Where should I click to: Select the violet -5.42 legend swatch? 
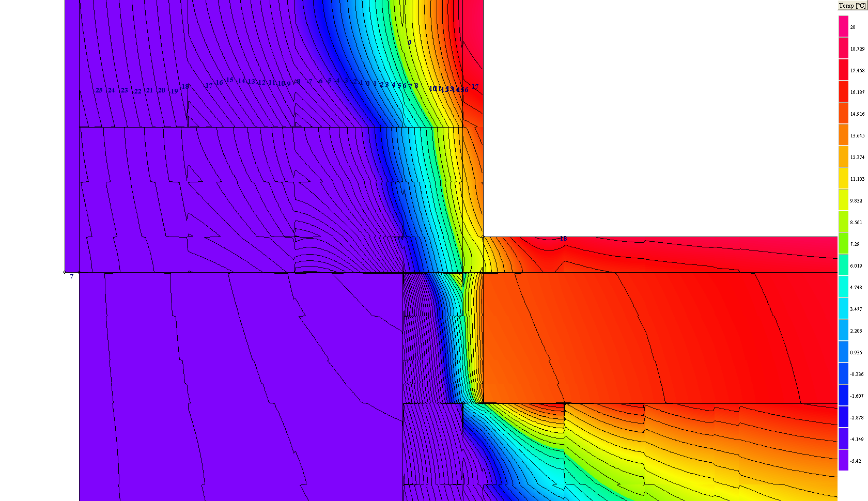pyautogui.click(x=843, y=460)
